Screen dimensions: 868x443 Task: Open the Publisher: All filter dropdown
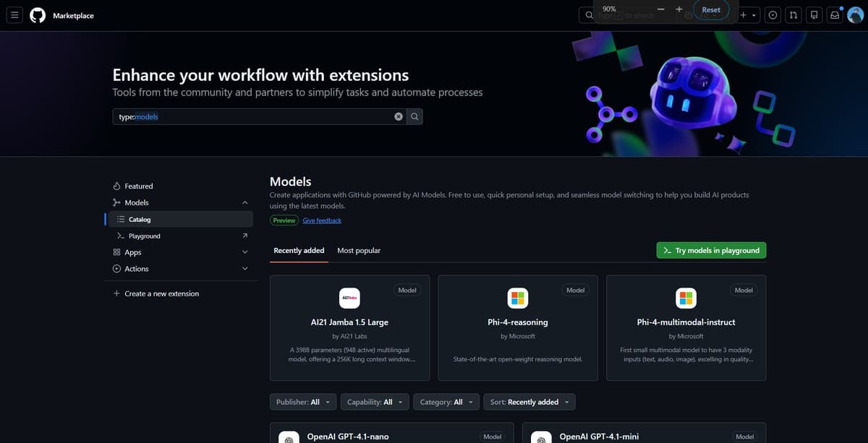(x=303, y=402)
